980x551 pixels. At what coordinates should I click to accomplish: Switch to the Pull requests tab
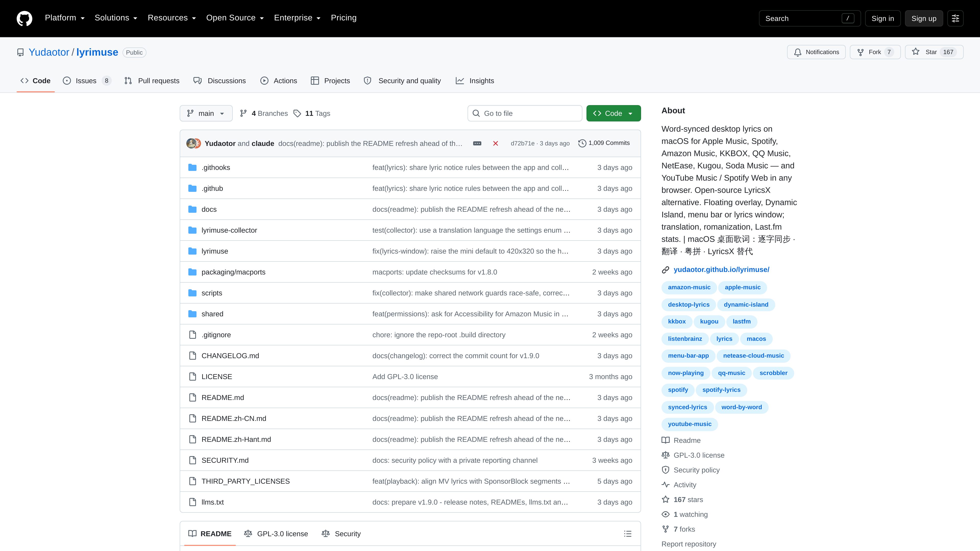point(152,81)
